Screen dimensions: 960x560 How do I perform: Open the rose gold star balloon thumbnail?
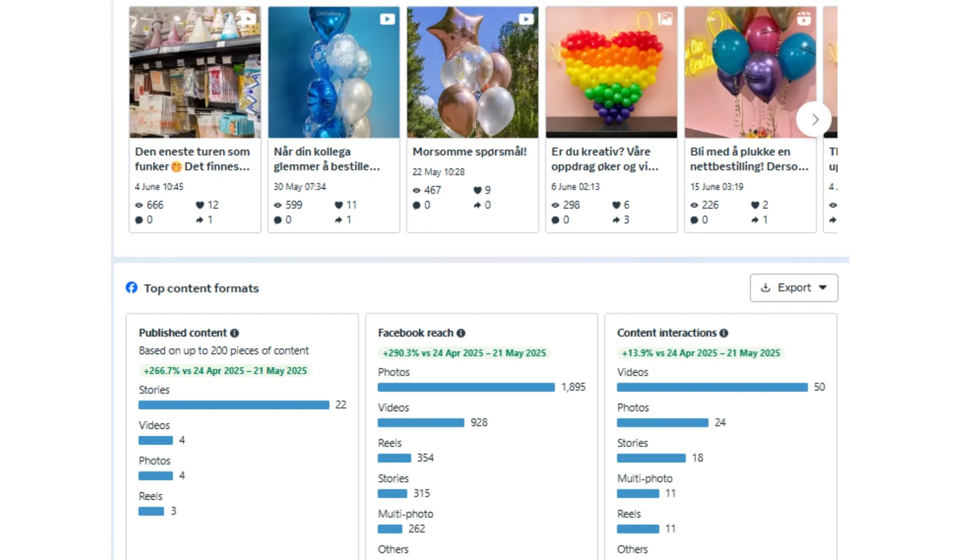tap(473, 72)
